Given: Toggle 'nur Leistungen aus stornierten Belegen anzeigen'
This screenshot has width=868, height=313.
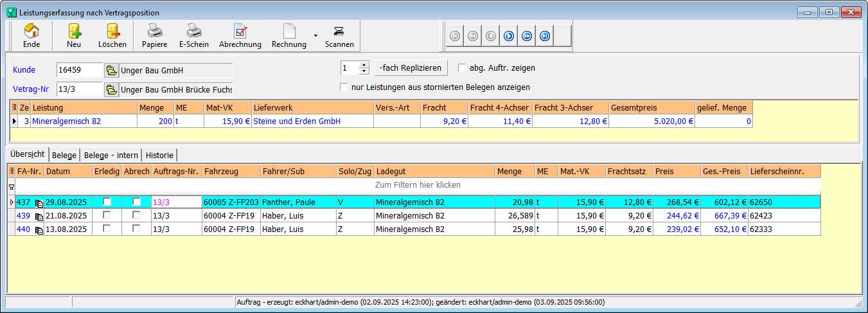Looking at the screenshot, I should (344, 87).
